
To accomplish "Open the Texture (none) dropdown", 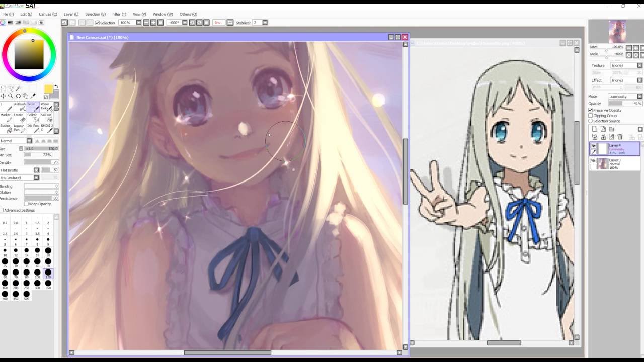I will [x=626, y=65].
